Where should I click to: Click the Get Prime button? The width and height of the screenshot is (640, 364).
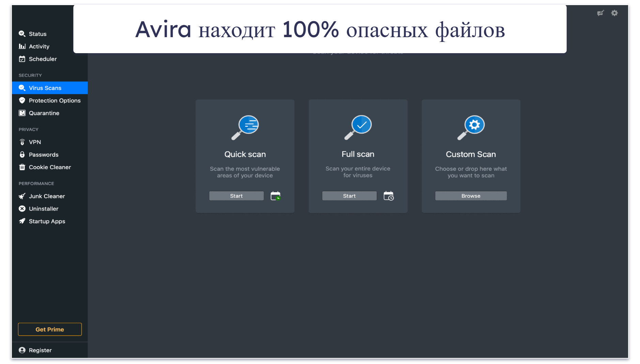tap(50, 330)
